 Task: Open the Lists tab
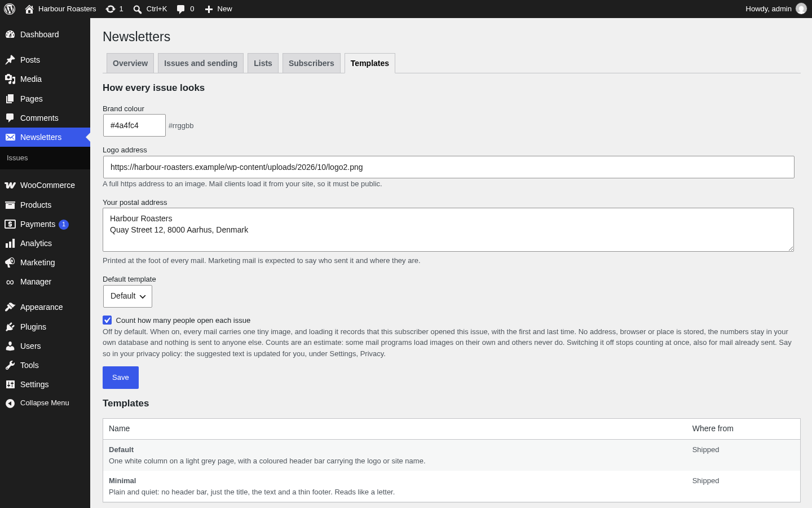[x=263, y=63]
